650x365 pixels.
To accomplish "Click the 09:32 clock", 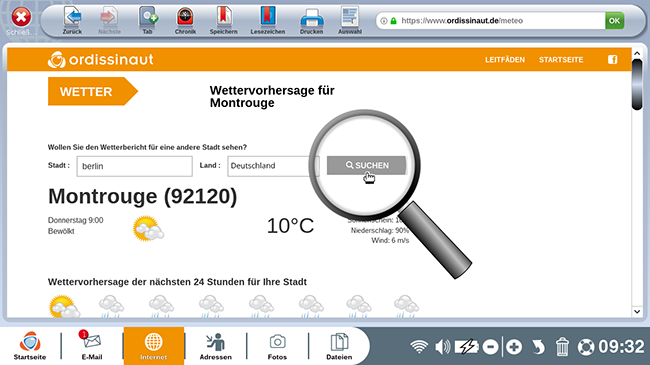I will pos(621,347).
